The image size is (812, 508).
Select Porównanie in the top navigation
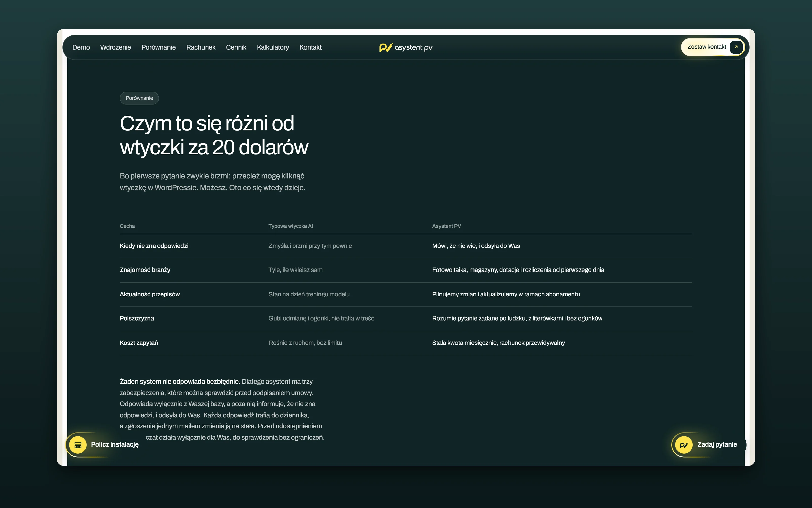(x=158, y=47)
